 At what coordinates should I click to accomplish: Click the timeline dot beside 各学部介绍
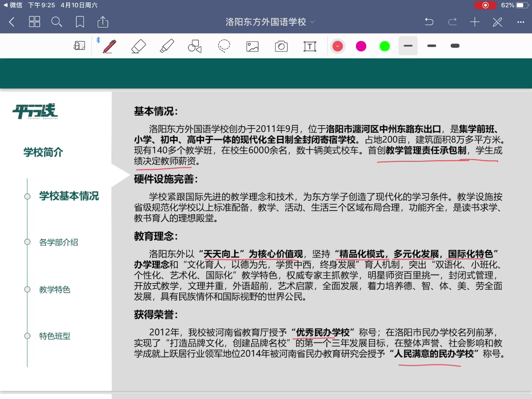click(27, 242)
